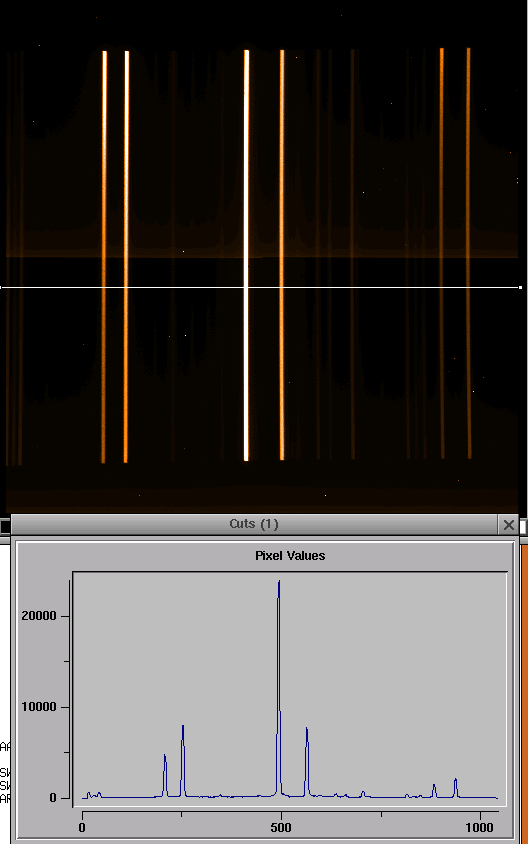528x844 pixels.
Task: Click the second bright spectral line from the left
Action: click(x=126, y=256)
